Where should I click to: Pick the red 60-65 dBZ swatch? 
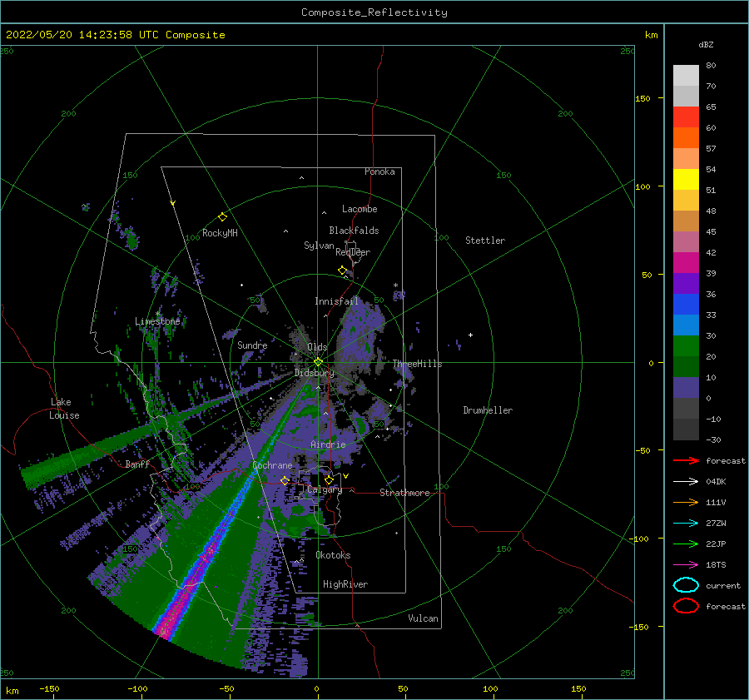click(x=686, y=117)
